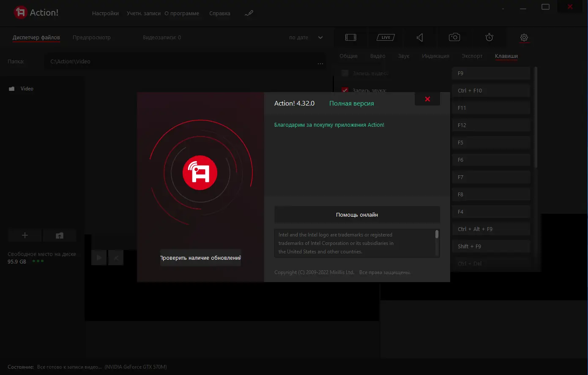
Task: Open the Видео settings tab
Action: click(378, 56)
